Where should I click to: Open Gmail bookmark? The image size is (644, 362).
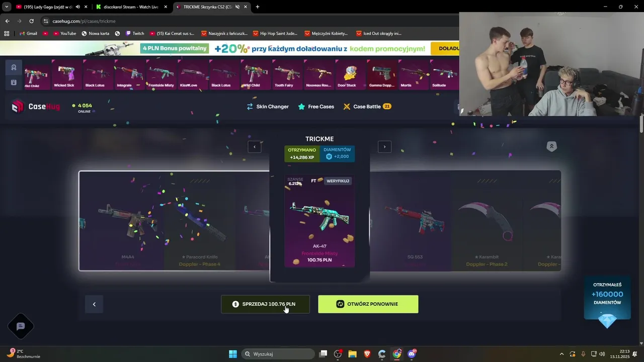coord(28,34)
